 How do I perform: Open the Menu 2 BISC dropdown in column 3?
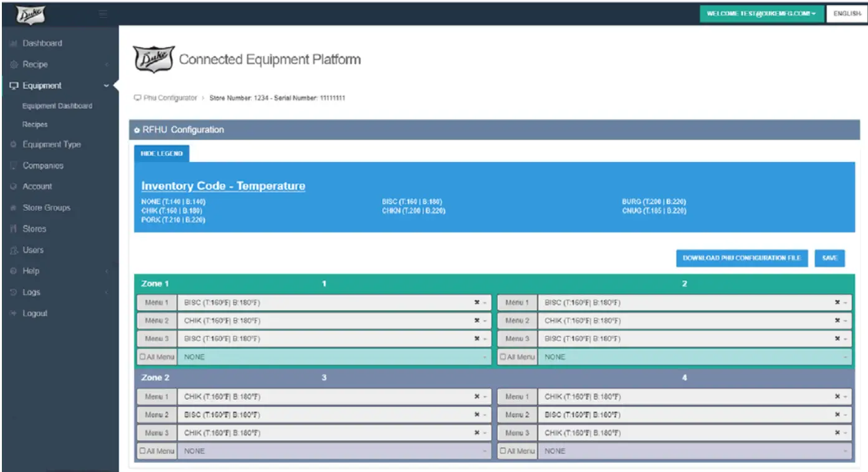coord(335,415)
